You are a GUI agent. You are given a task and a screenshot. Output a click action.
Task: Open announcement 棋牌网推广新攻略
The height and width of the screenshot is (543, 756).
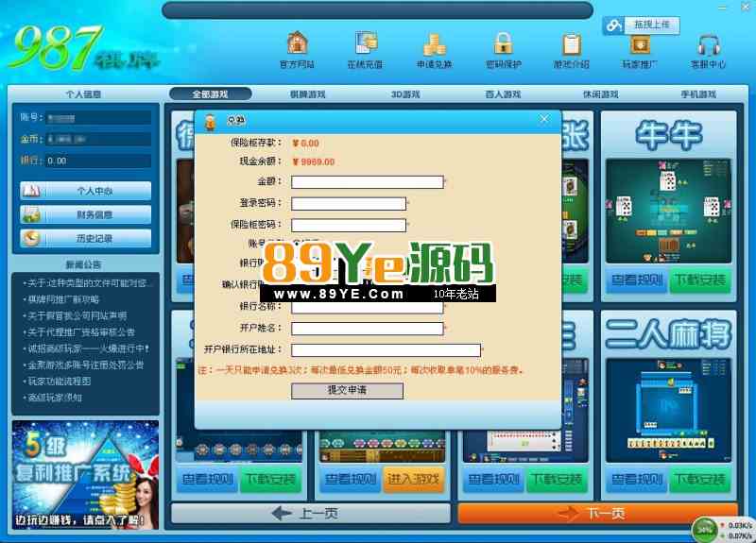[x=63, y=299]
